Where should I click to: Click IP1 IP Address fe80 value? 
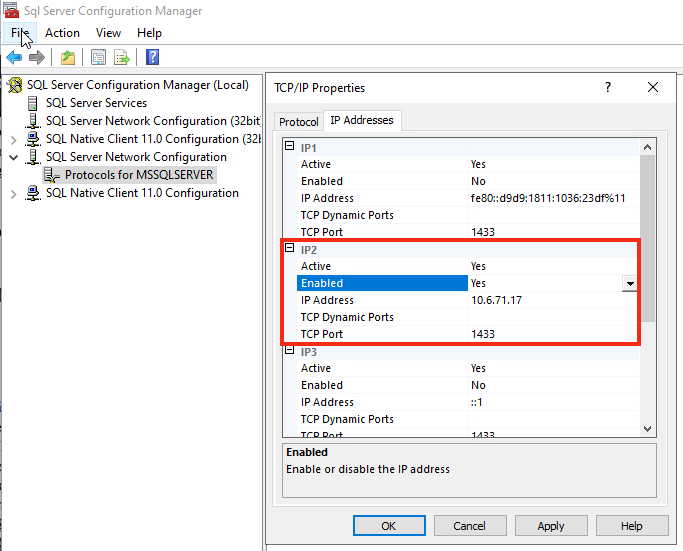click(548, 198)
